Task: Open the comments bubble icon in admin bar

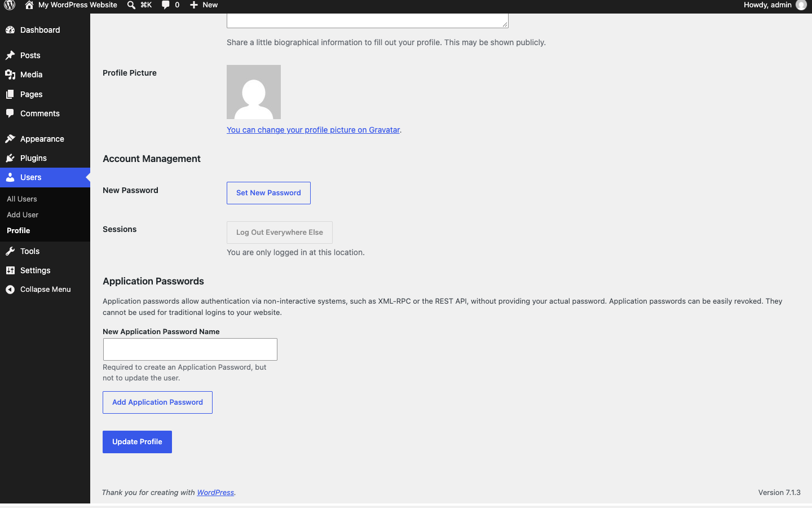Action: pyautogui.click(x=166, y=5)
